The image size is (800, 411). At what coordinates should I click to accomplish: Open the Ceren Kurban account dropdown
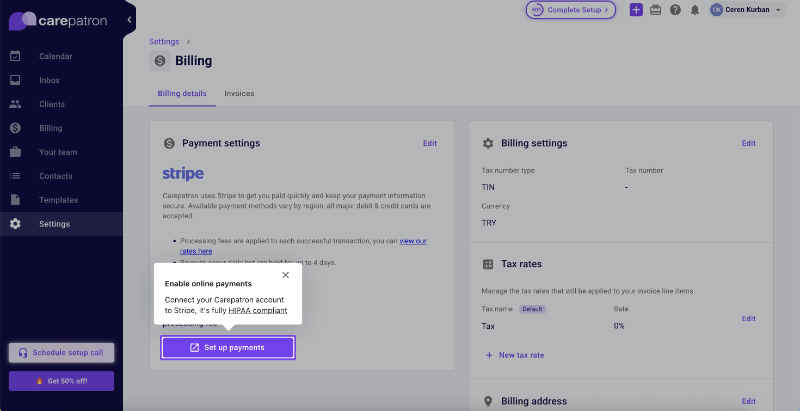pos(747,10)
